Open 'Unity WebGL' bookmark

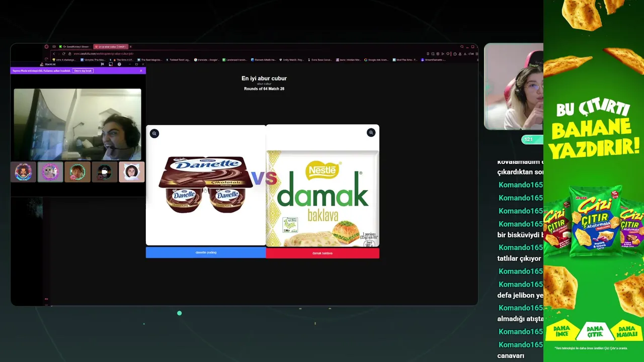click(x=292, y=60)
